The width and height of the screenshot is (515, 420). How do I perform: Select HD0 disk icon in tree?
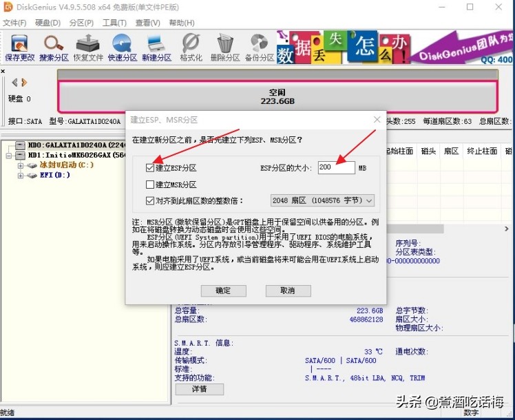pos(20,145)
